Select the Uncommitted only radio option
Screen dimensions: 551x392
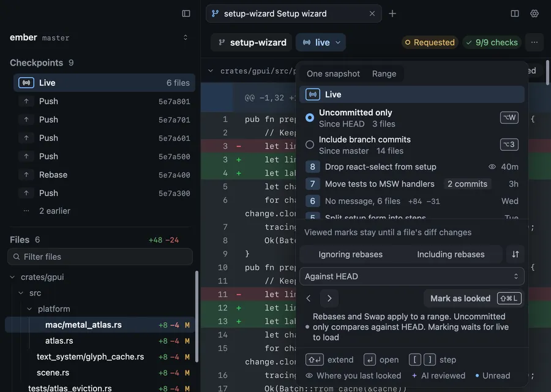310,118
